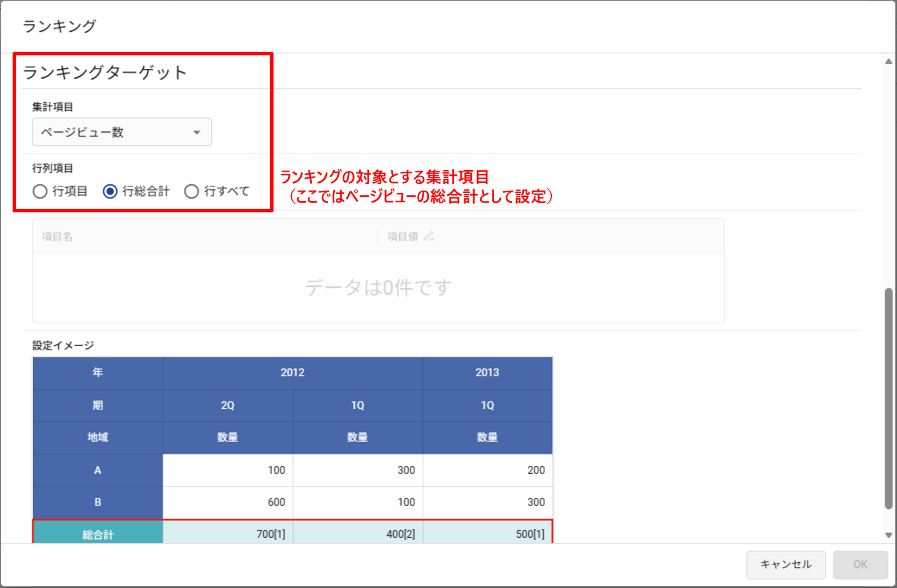Click the 2012 year header cell
Viewport: 897px width, 588px height.
pyautogui.click(x=292, y=373)
